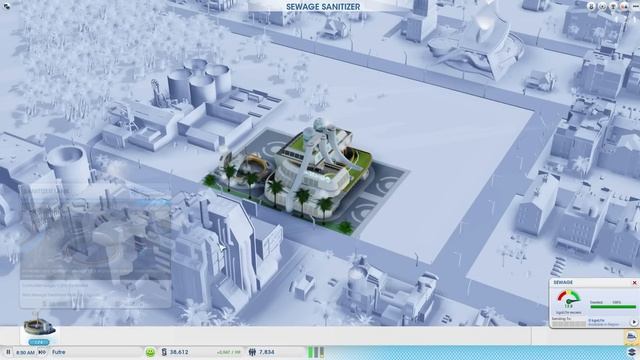This screenshot has width=640, height=360.
Task: Open the three-dots options menu
Action: point(635,6)
